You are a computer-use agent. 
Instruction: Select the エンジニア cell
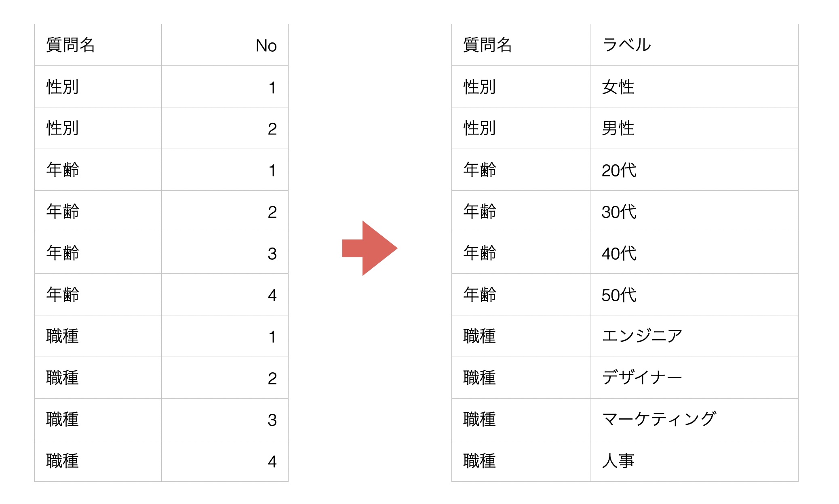point(694,336)
